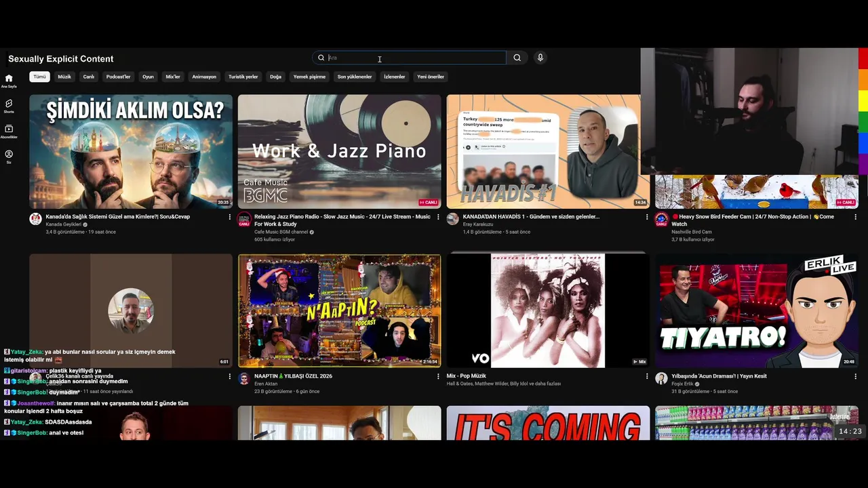Open Nashville Bird Cam channel avatar
This screenshot has height=488, width=868.
pos(661,219)
